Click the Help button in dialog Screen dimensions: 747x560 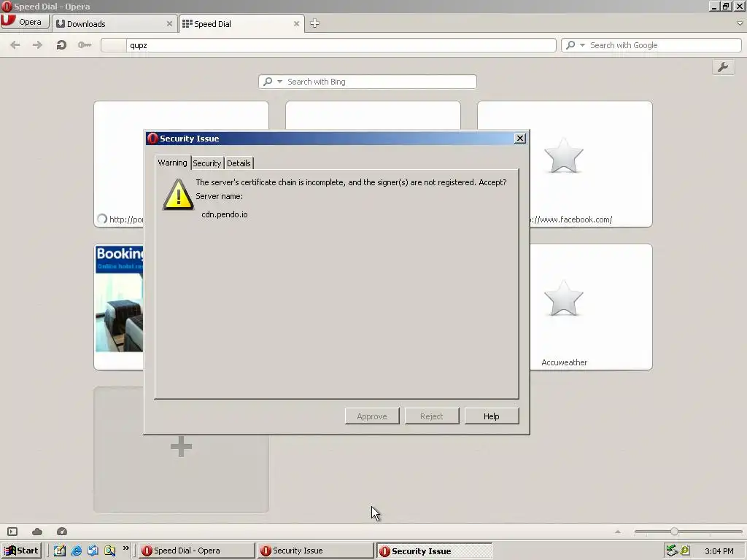click(492, 416)
